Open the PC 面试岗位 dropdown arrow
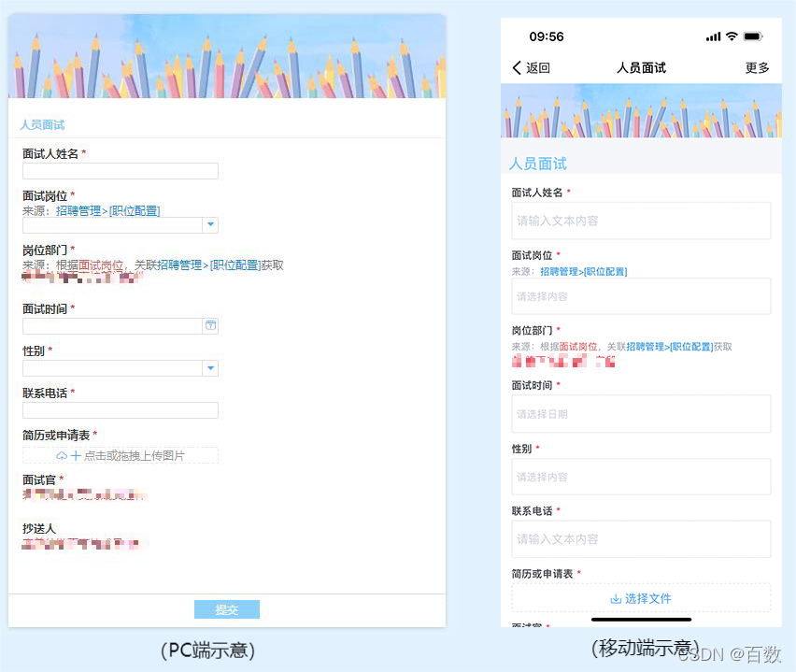796x672 pixels. [210, 225]
